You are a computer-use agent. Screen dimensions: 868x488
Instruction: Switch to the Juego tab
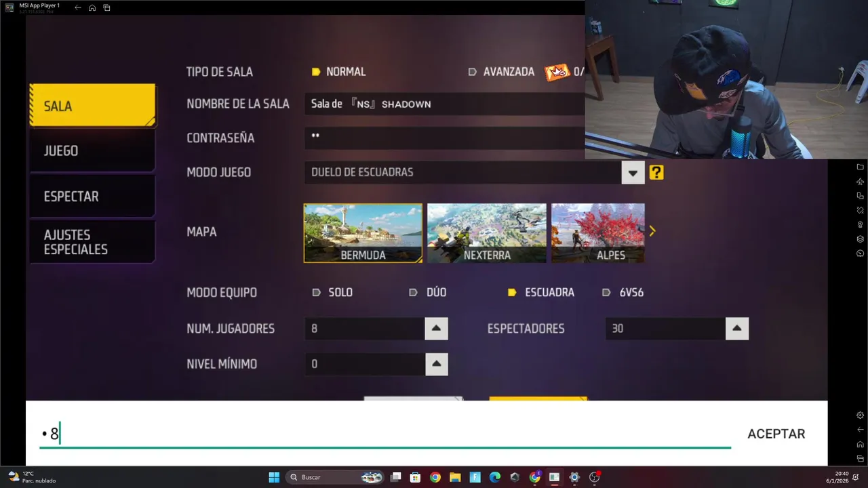tap(92, 150)
